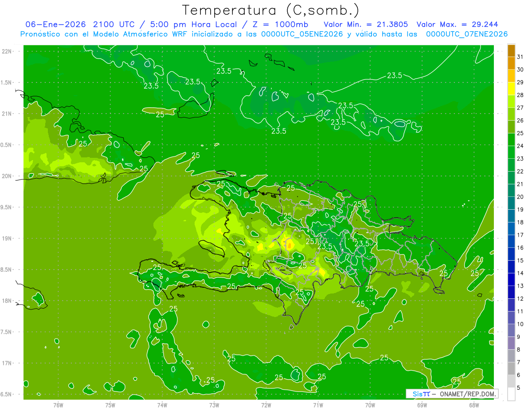This screenshot has width=532, height=411.
Task: Click the 'SisTT - ONAMET/REP.DOM.' credit label
Action: (x=452, y=394)
